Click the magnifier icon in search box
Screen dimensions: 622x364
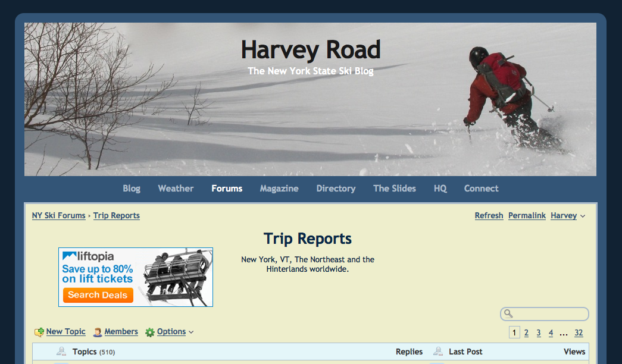pos(508,314)
